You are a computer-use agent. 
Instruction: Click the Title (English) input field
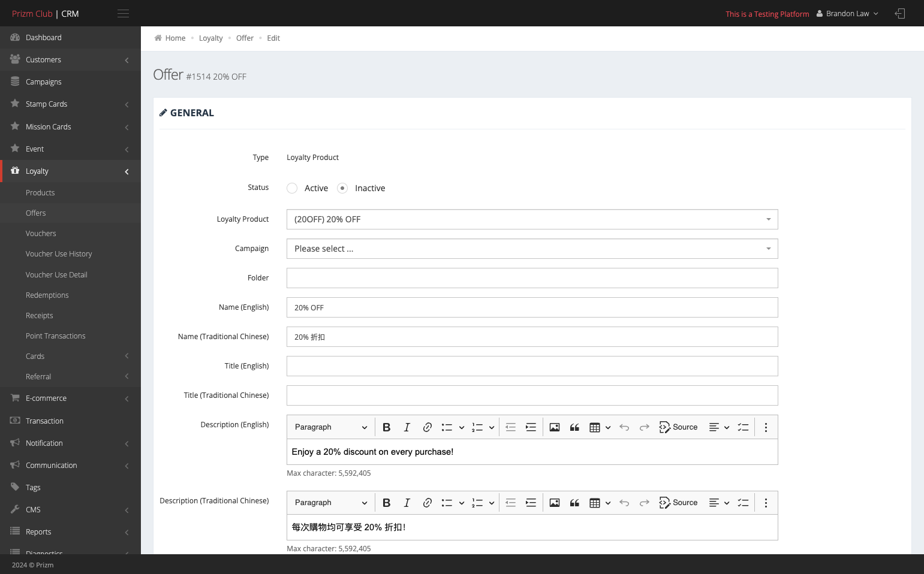[x=532, y=366]
